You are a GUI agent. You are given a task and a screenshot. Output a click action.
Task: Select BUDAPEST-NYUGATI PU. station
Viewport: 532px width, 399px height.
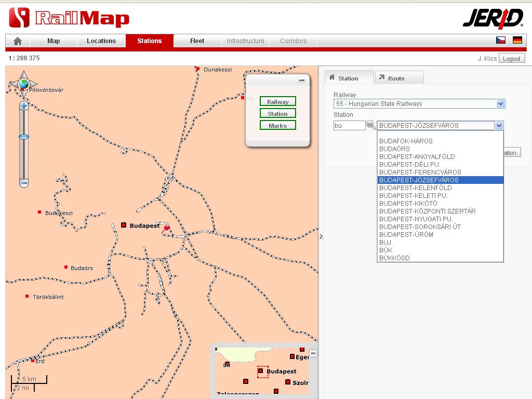click(x=440, y=219)
